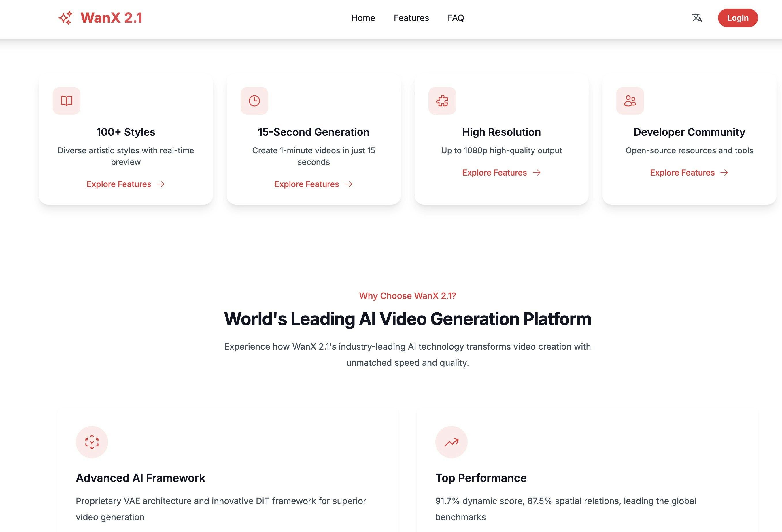The width and height of the screenshot is (782, 532).
Task: Click the WanX sparkle logo icon
Action: (x=65, y=18)
